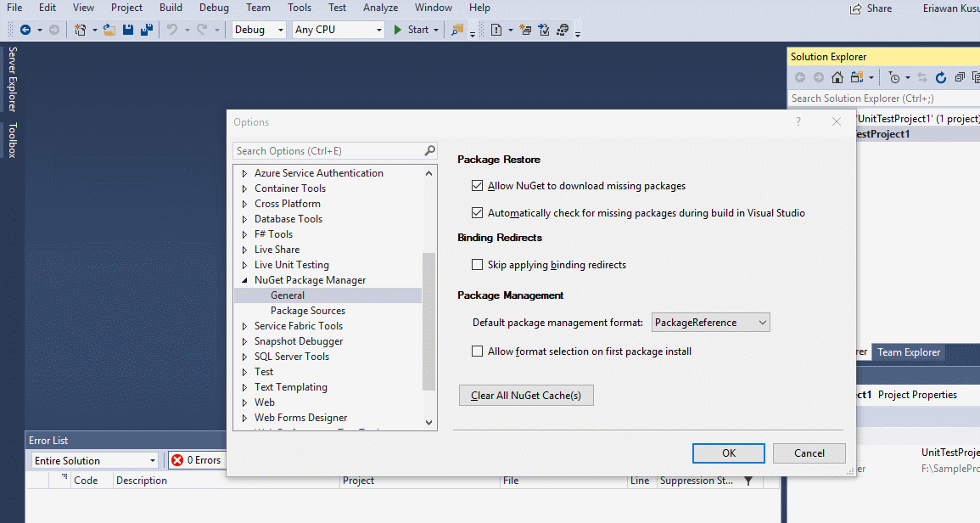Click the Save icon on the main toolbar
Image resolution: width=980 pixels, height=523 pixels.
[x=127, y=29]
